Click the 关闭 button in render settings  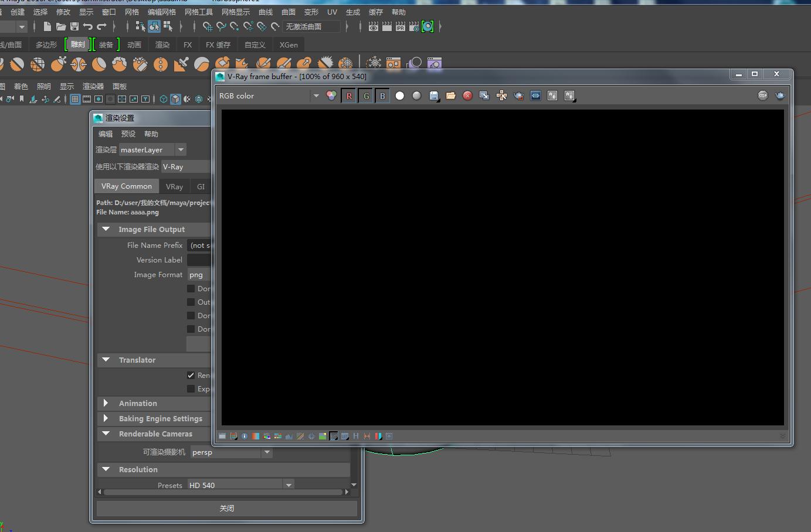point(226,508)
